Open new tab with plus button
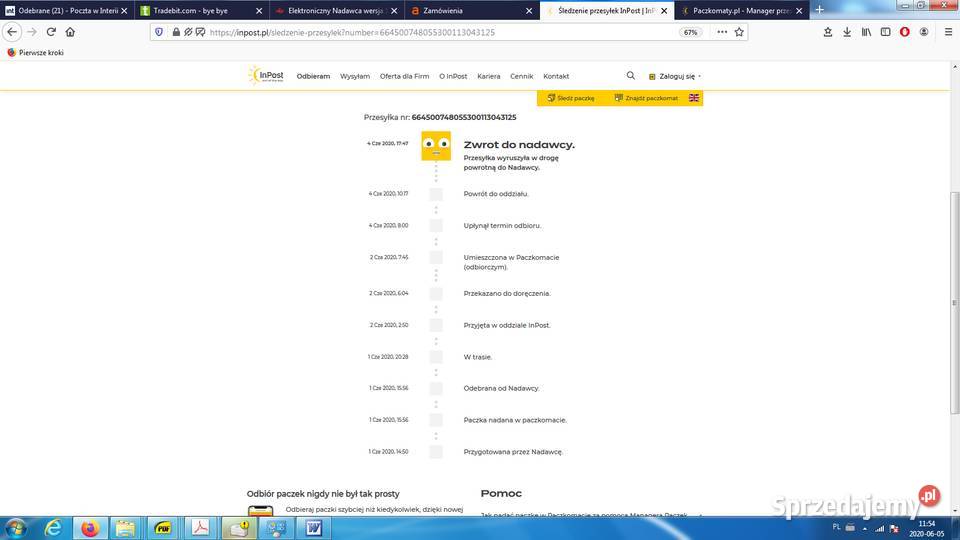The width and height of the screenshot is (960, 540). pyautogui.click(x=820, y=10)
